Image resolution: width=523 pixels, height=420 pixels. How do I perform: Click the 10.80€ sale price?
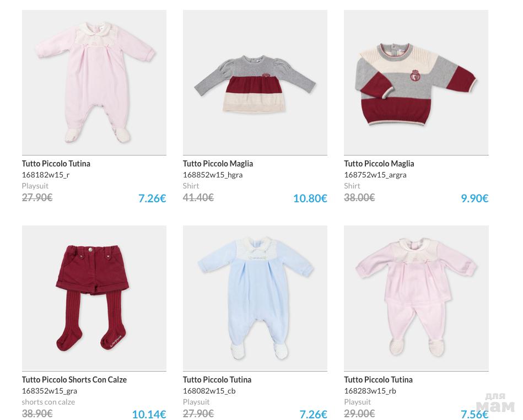click(x=310, y=198)
